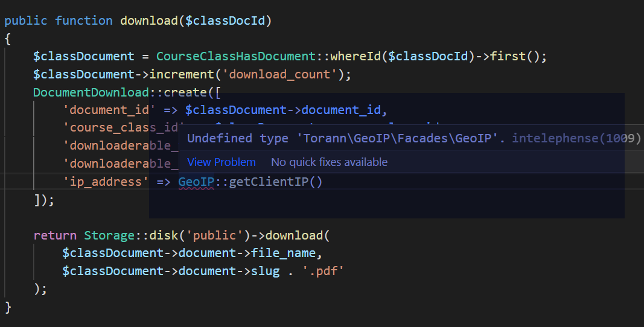Viewport: 644px width, 327px height.
Task: Click the 'Undefined type' error message
Action: click(345, 138)
